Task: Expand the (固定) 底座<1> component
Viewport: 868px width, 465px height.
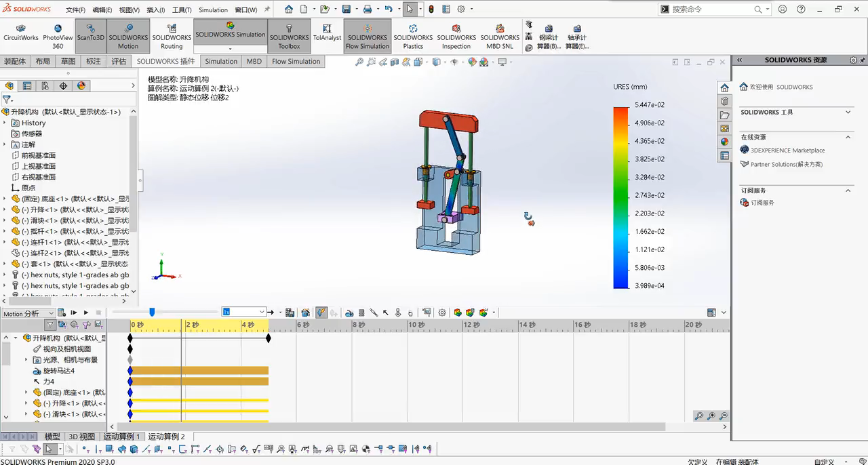Action: tap(5, 199)
